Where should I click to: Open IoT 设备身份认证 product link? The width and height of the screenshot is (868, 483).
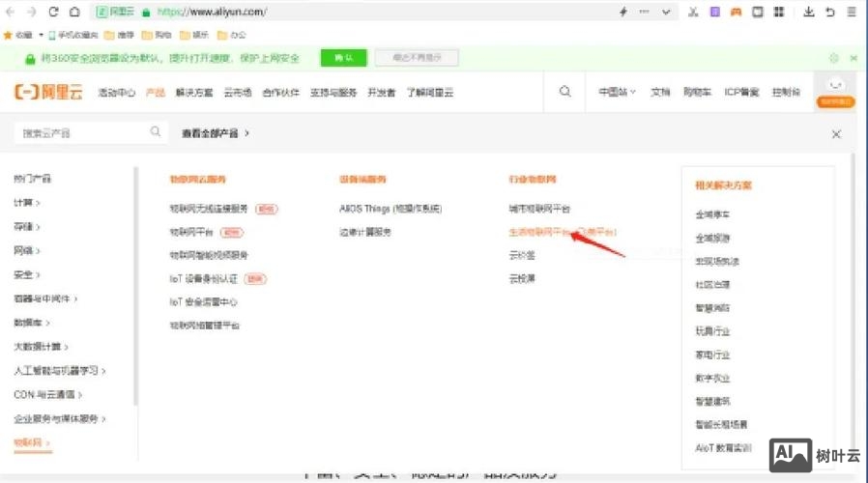click(x=204, y=279)
